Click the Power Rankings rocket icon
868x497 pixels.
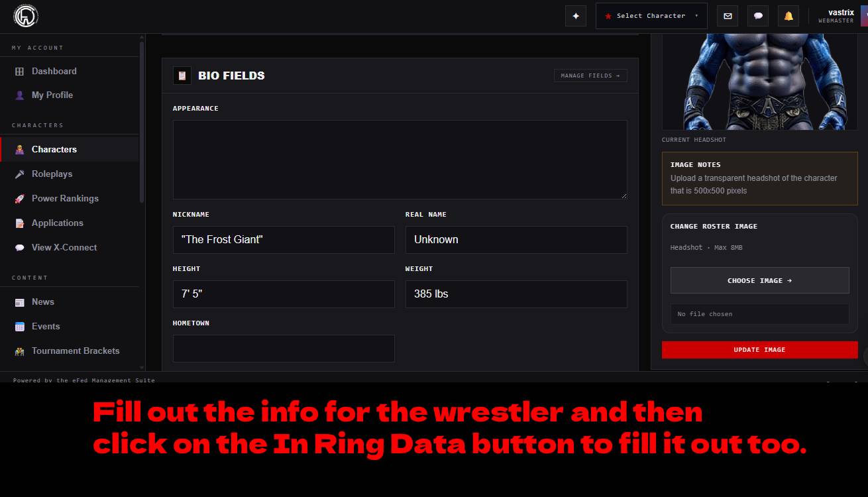coord(19,199)
